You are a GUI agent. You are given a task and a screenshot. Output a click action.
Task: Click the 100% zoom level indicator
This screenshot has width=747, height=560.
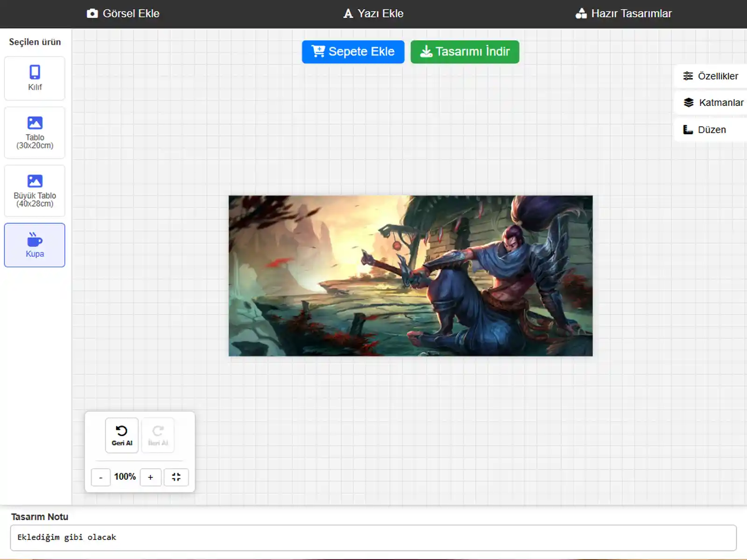(x=125, y=477)
